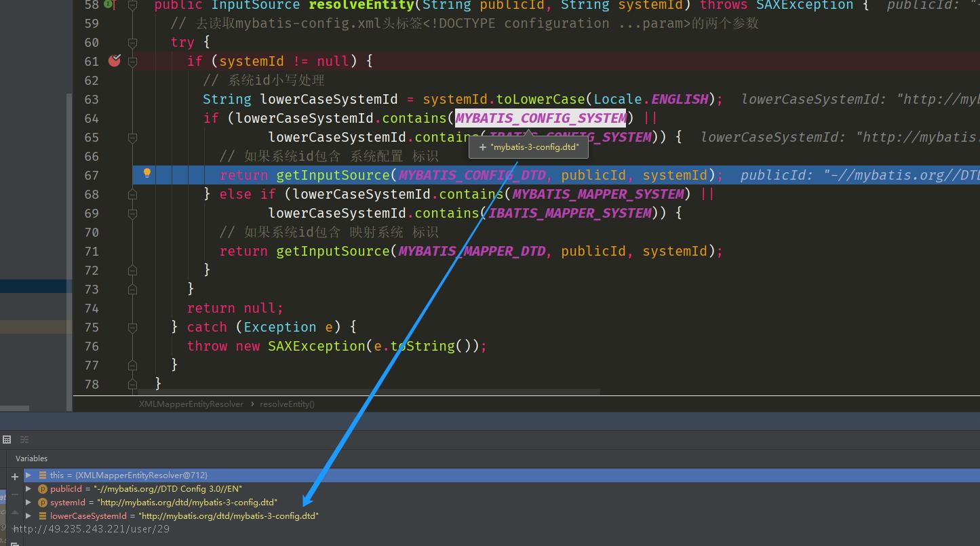Move the watch up with the arrow icon
The image size is (980, 546).
(x=14, y=512)
